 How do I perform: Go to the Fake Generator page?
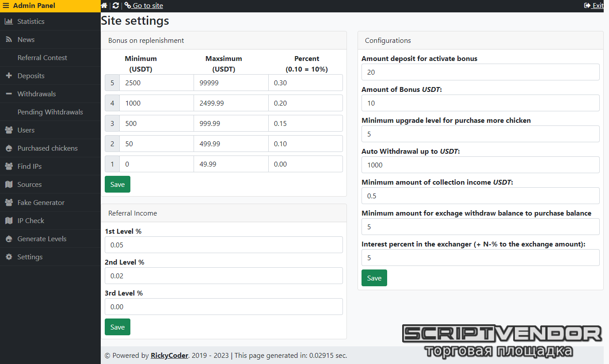point(41,202)
